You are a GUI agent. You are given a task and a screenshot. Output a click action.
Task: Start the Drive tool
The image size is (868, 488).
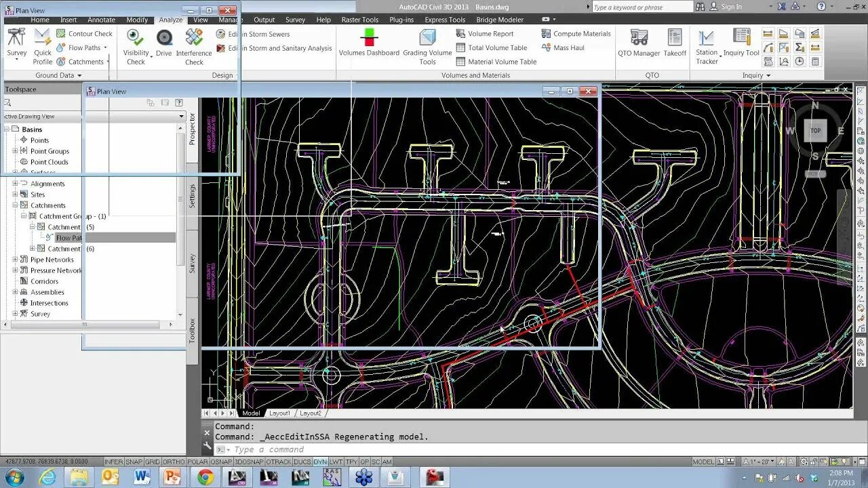165,41
